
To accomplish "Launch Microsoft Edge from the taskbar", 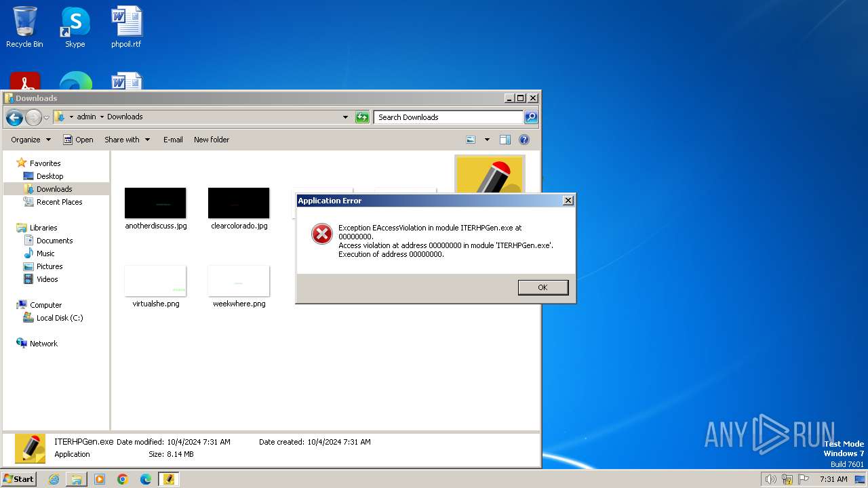I will point(146,479).
